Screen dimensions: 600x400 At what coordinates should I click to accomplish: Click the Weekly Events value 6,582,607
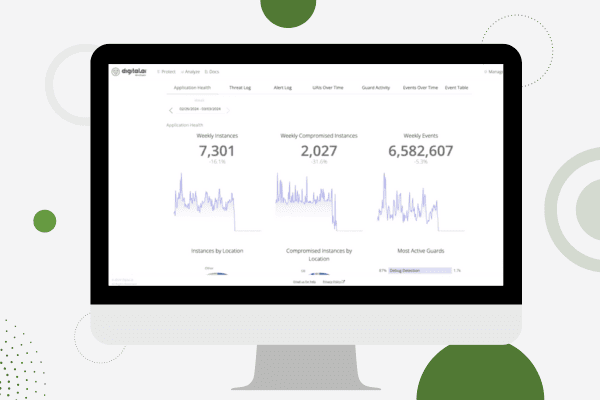(421, 151)
